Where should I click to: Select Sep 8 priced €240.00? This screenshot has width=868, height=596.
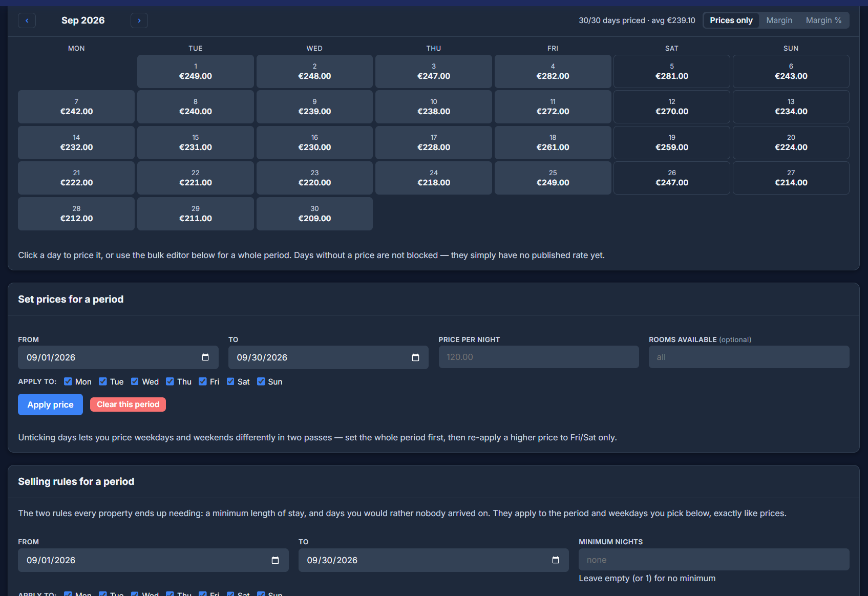196,107
